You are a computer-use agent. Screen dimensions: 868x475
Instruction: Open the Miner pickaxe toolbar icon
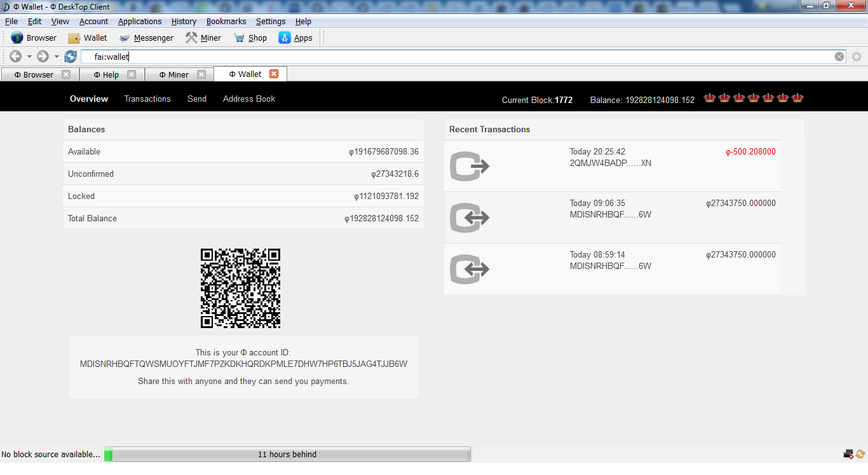191,38
